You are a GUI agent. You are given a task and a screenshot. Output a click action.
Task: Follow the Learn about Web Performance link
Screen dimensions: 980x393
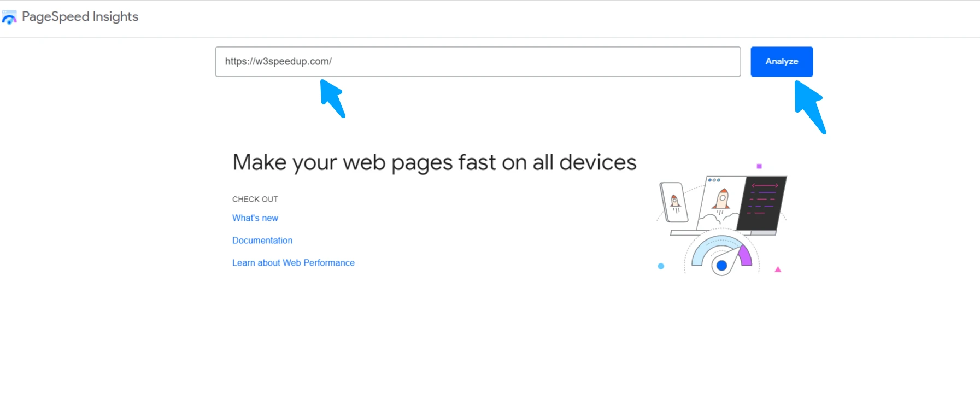[293, 263]
